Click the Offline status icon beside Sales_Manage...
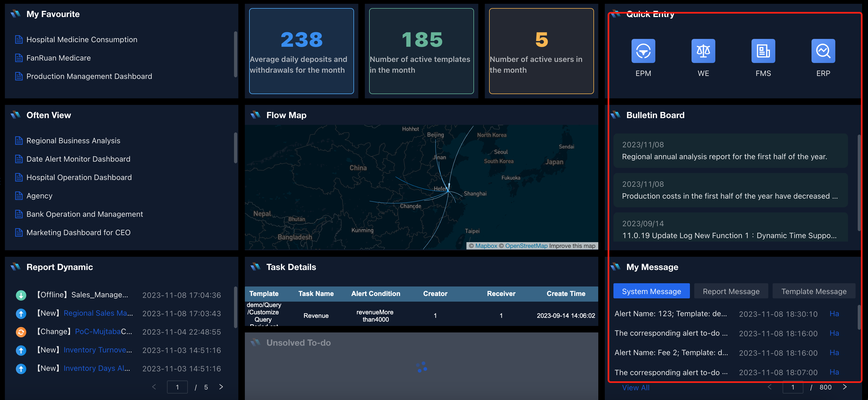Viewport: 868px width, 400px height. click(x=21, y=295)
